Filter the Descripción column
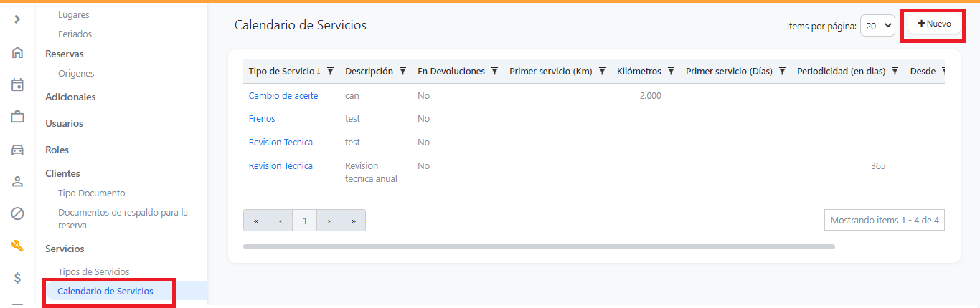This screenshot has width=980, height=308. tap(402, 72)
